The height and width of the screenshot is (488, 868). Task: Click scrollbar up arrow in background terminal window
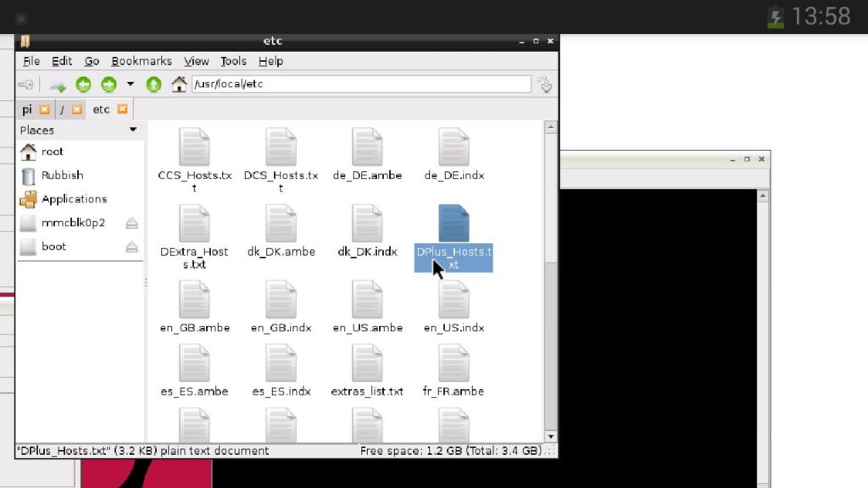tap(762, 196)
